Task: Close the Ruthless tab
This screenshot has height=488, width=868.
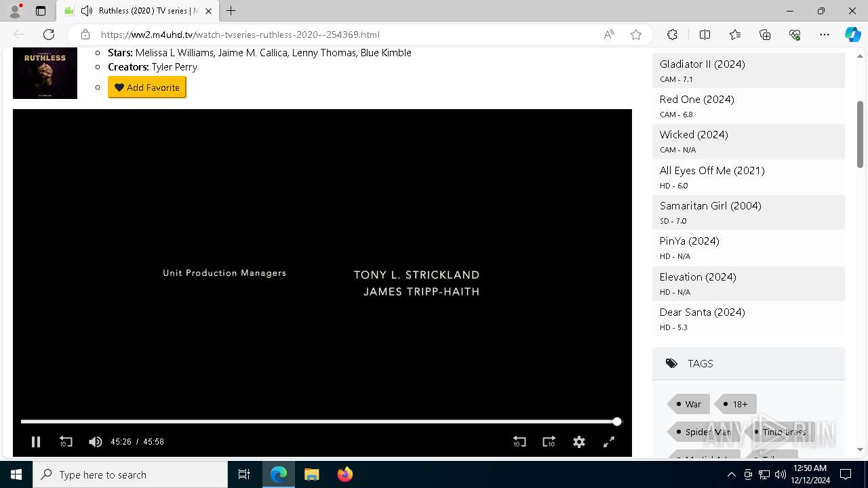Action: click(x=209, y=11)
